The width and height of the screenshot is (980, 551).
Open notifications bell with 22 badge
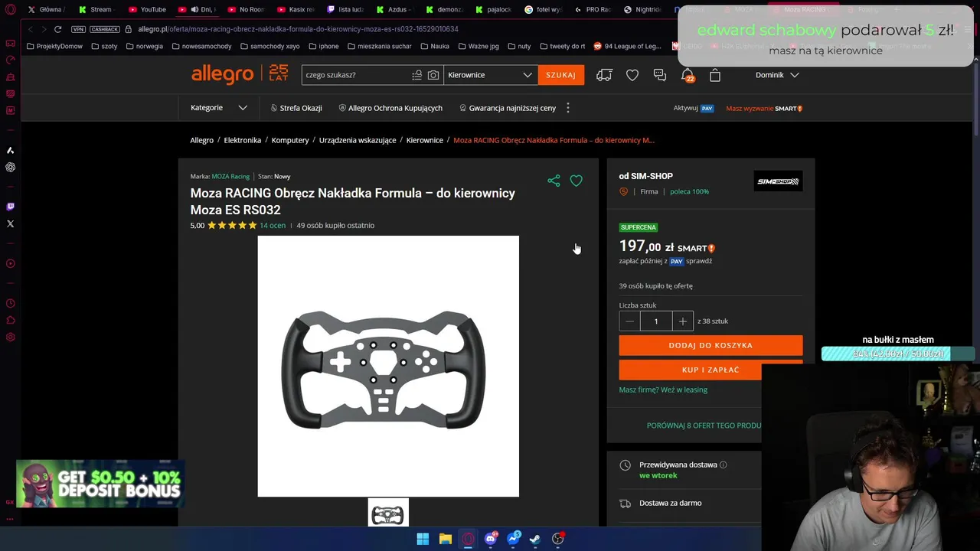(688, 75)
